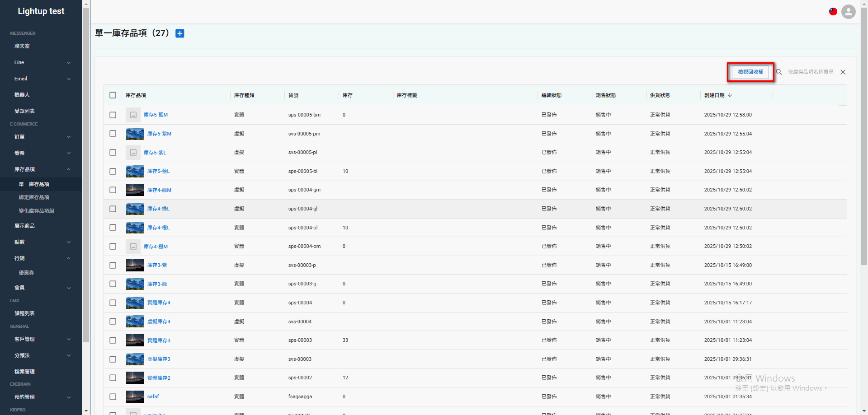Viewport: 868px width, 415px height.
Task: Click the search magnifier icon above the table
Action: coord(778,72)
